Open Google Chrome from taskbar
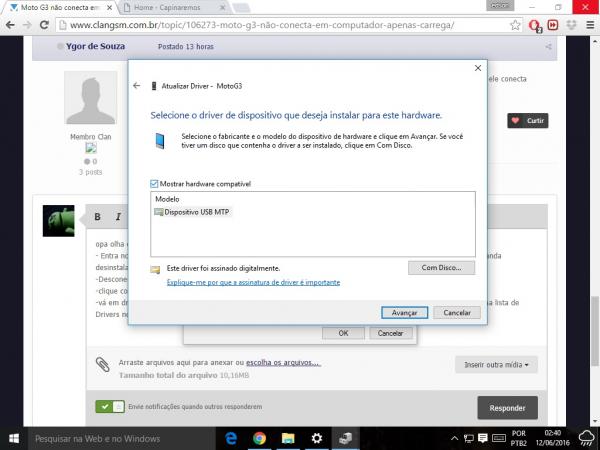 259,439
